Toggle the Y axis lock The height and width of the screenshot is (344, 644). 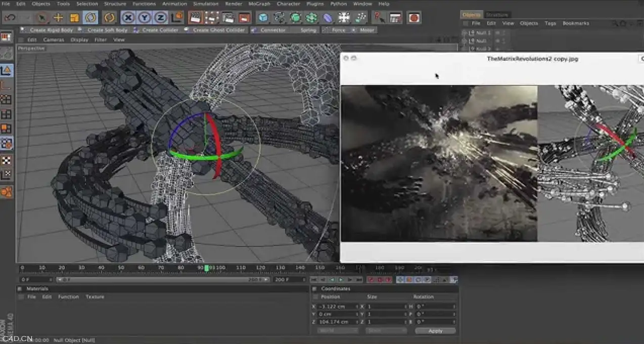point(145,18)
